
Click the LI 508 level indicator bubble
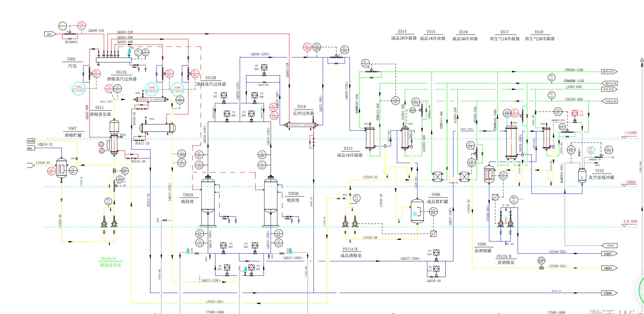pos(73,170)
